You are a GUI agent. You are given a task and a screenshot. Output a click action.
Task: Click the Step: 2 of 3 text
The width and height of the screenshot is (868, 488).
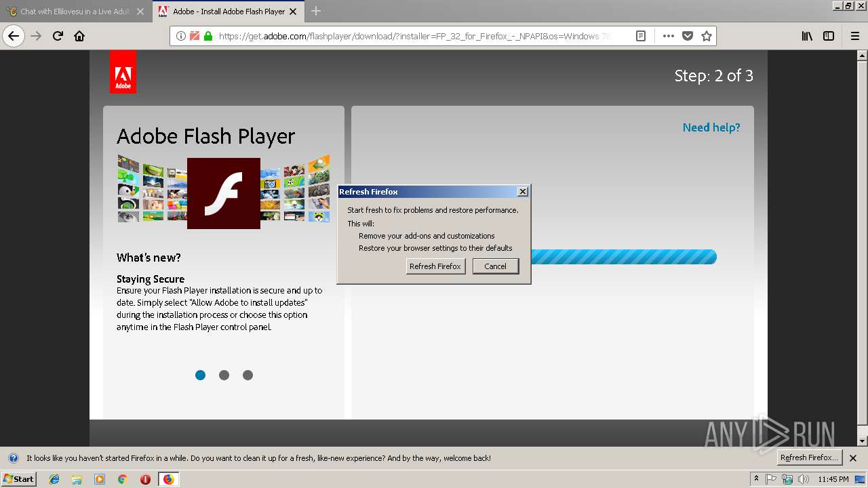pos(714,76)
